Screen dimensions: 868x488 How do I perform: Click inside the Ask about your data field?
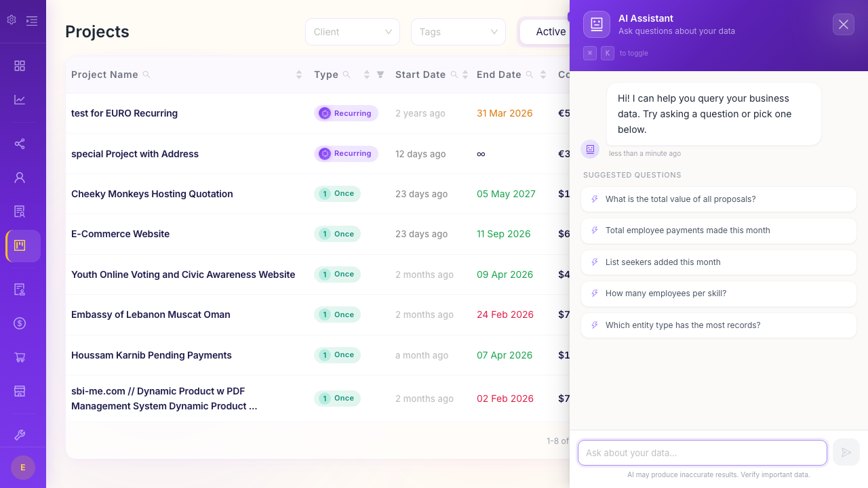point(702,452)
